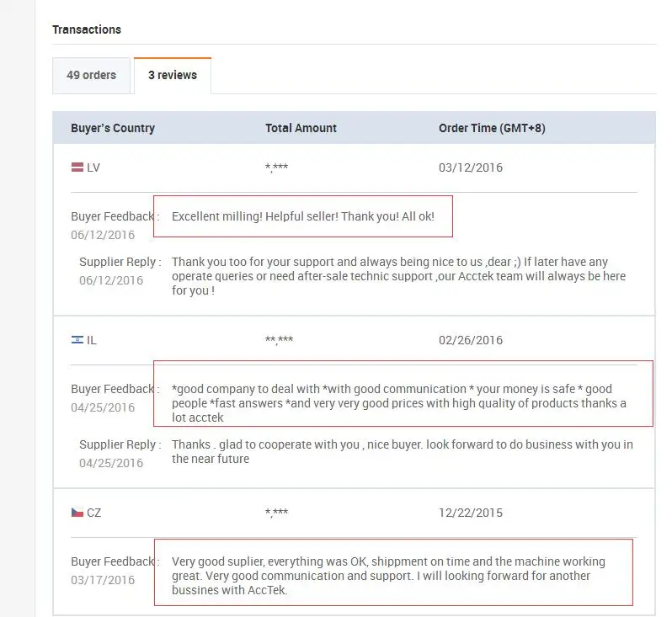This screenshot has width=672, height=617.
Task: Click the order date 03/12/2016
Action: coord(471,168)
